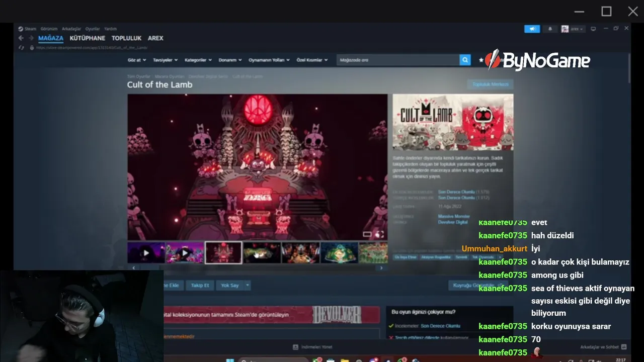Select the fifth screenshot thumbnail
This screenshot has width=644, height=362.
[300, 253]
